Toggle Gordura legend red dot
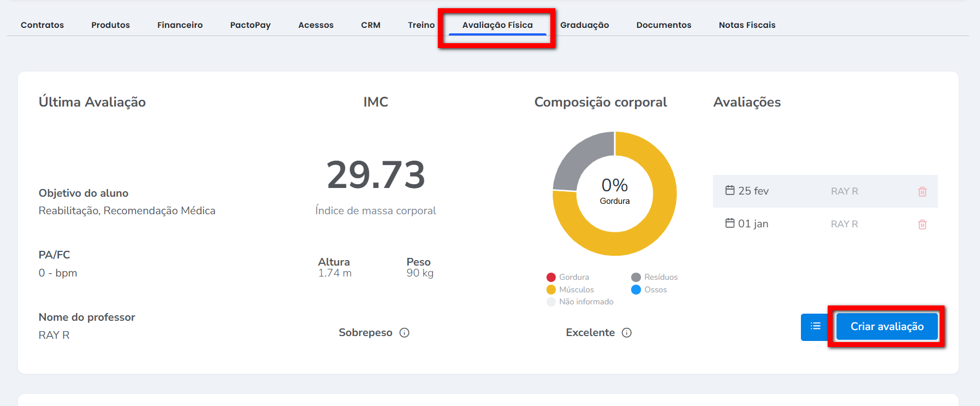980x406 pixels. tap(551, 277)
